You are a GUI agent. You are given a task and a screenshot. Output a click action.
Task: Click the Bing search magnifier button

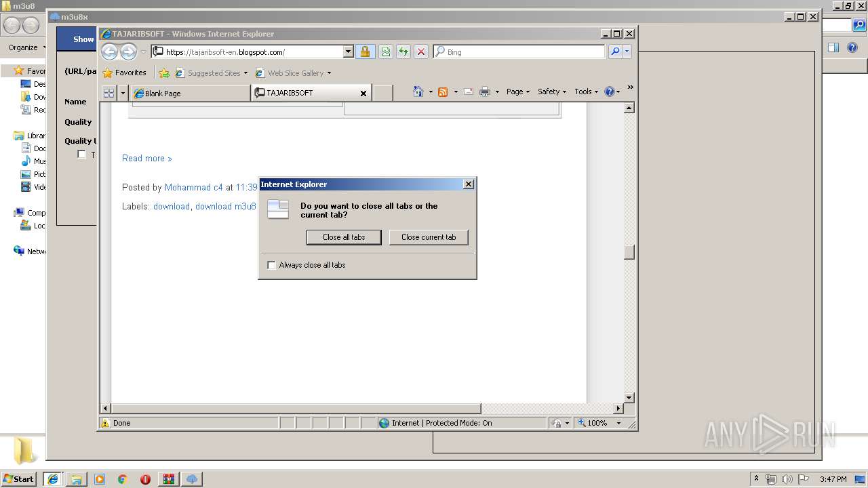coord(615,52)
